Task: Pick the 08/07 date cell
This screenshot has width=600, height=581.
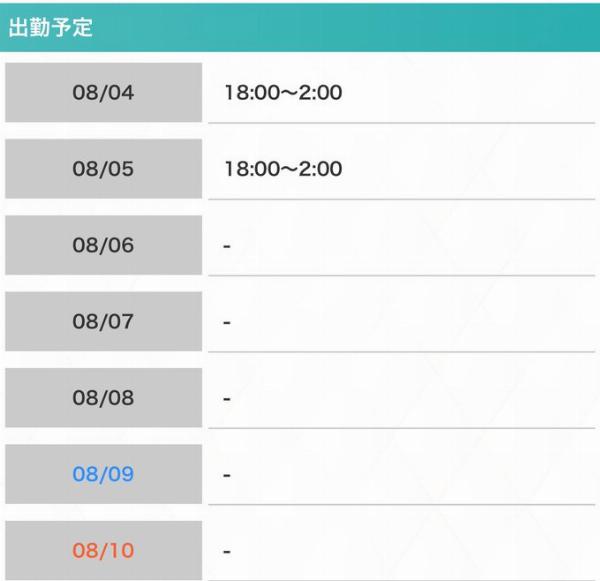Action: pos(103,322)
